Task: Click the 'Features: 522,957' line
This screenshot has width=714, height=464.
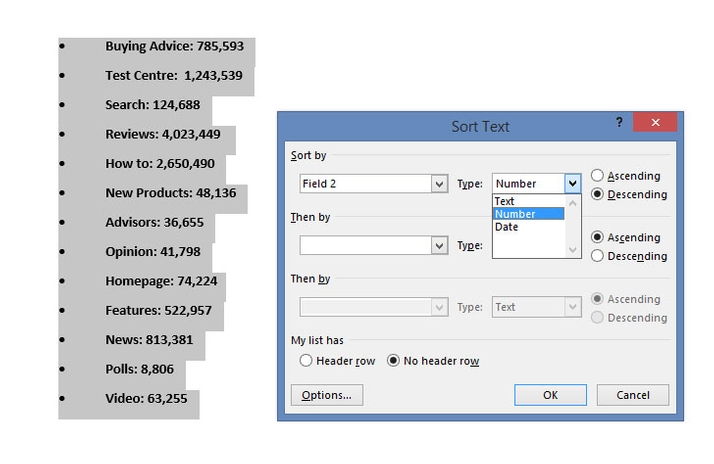Action: click(158, 311)
